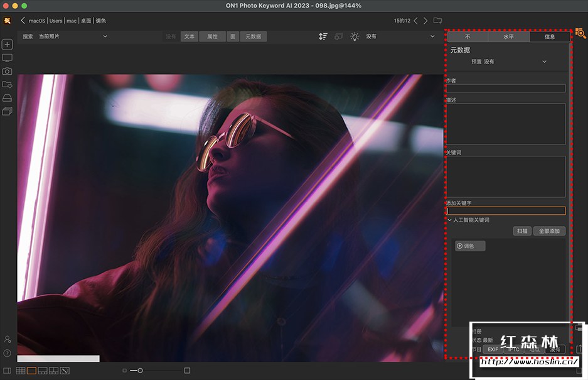Go to next photo with right arrow
Image resolution: width=588 pixels, height=380 pixels.
tap(425, 21)
